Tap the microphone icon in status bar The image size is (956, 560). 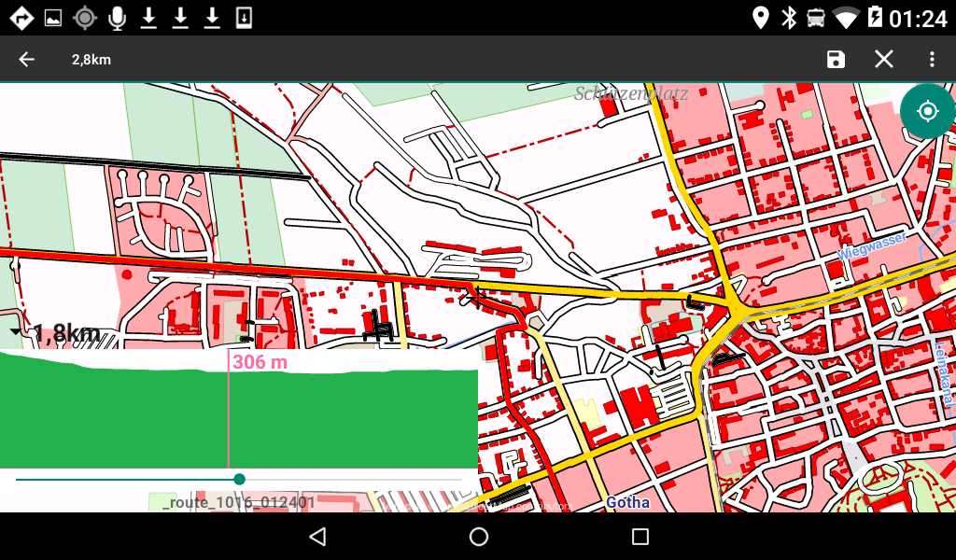(117, 18)
